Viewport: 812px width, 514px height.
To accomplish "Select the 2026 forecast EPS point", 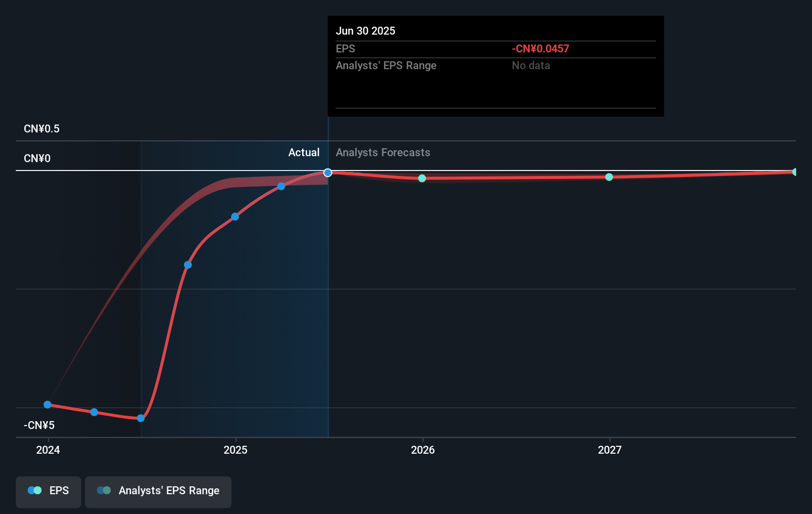I will 422,178.
